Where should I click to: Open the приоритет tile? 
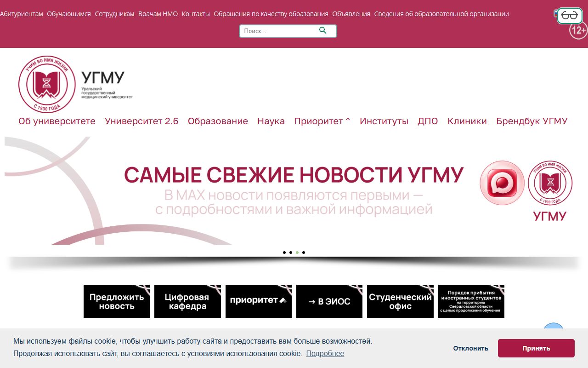(259, 301)
